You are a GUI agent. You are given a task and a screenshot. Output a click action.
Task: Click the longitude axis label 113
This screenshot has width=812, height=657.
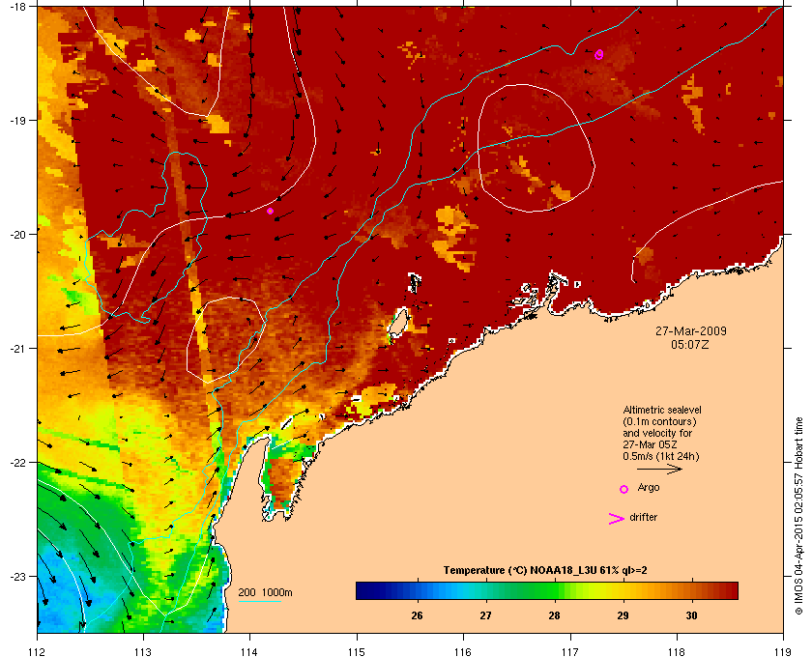(143, 651)
